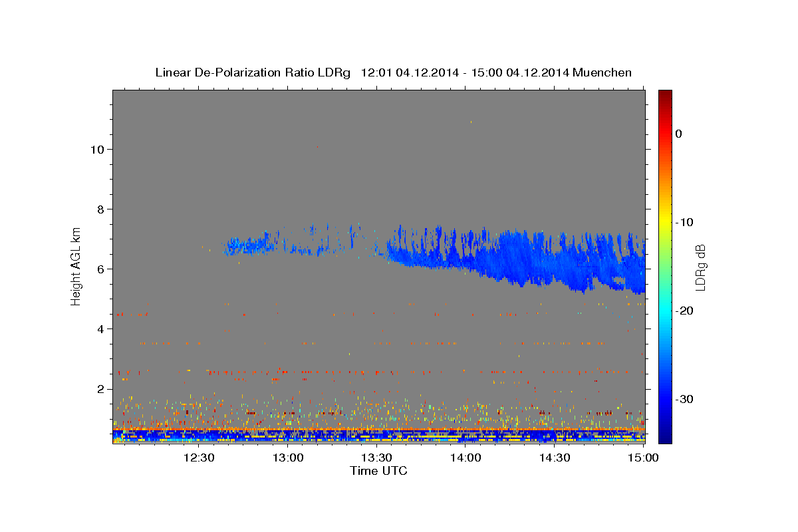The width and height of the screenshot is (798, 532).
Task: Click the '14:00' time tick label
Action: [465, 458]
